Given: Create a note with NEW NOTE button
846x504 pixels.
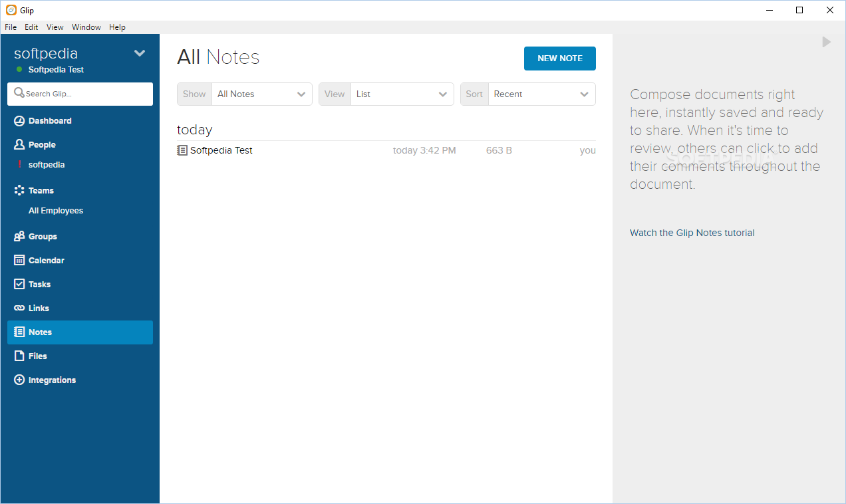Looking at the screenshot, I should [x=560, y=59].
